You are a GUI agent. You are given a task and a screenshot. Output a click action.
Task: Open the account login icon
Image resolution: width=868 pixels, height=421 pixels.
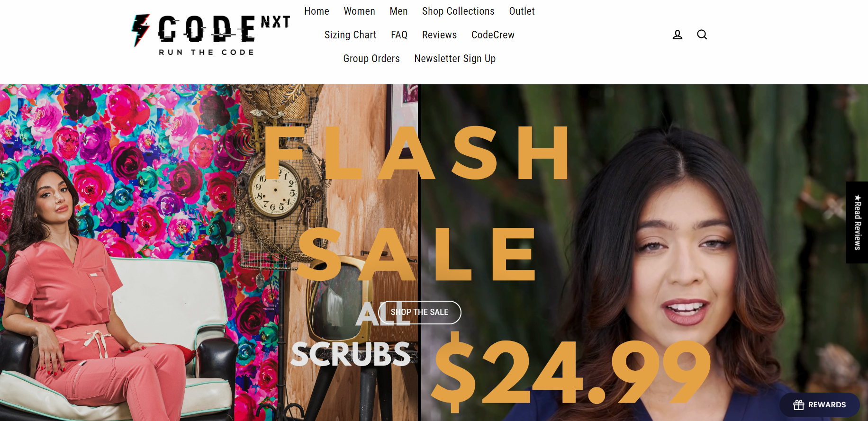[678, 35]
